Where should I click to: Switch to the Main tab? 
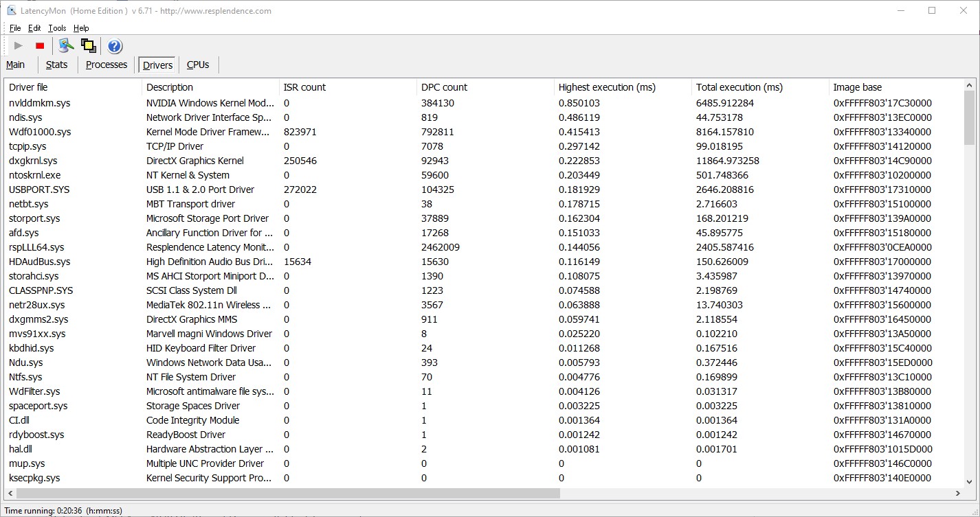point(15,65)
